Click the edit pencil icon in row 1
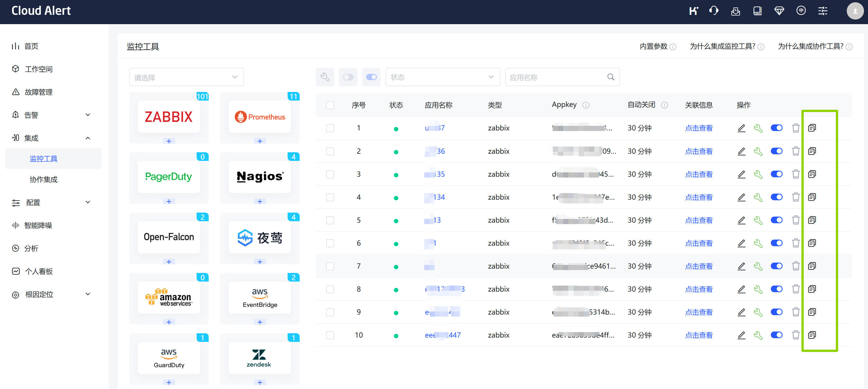Viewport: 868px width, 389px height. click(x=741, y=128)
